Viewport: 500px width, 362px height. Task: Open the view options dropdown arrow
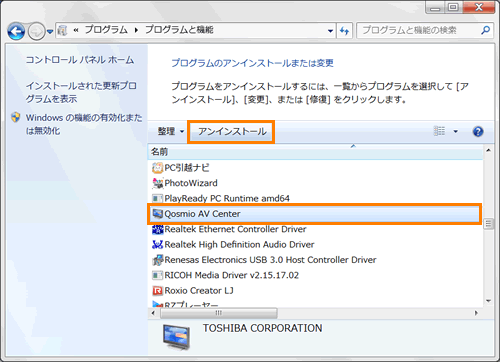click(455, 131)
